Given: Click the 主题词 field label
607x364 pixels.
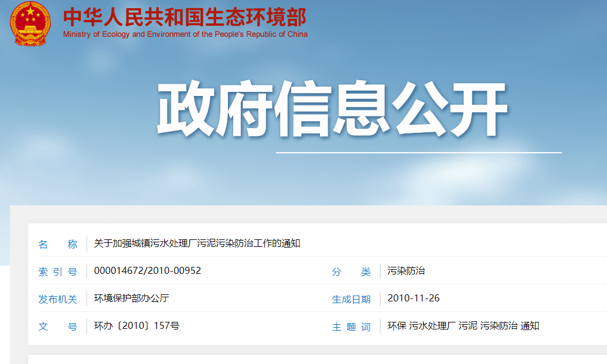Looking at the screenshot, I should (351, 327).
